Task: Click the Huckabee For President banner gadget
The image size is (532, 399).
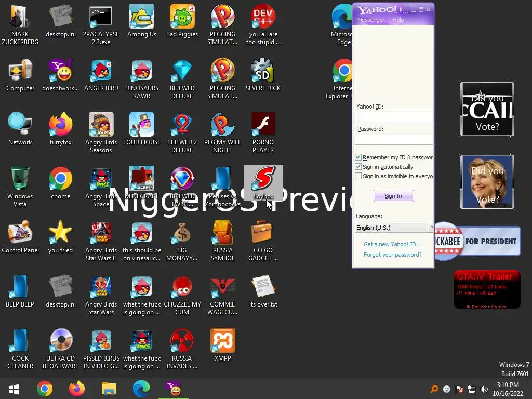Action: 477,241
